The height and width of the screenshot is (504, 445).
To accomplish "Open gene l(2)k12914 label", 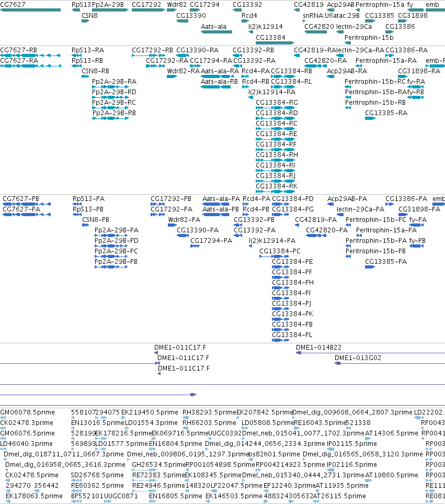I will click(266, 27).
